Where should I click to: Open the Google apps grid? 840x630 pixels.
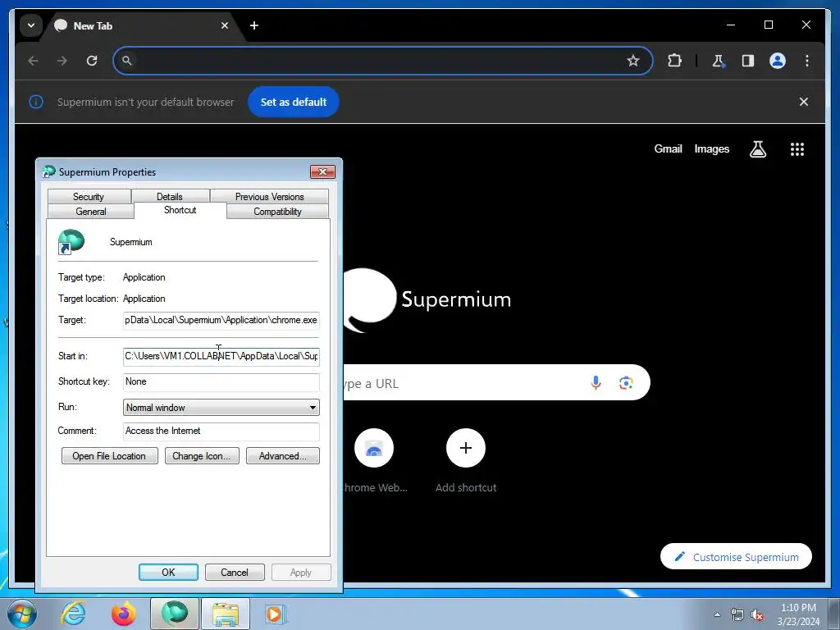click(x=797, y=149)
